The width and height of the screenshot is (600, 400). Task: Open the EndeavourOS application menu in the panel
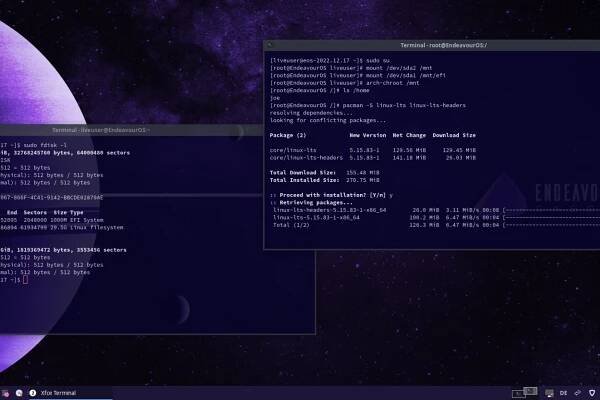click(7, 392)
